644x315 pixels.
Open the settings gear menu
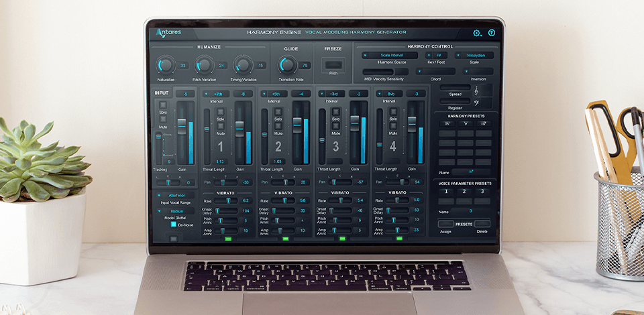476,34
